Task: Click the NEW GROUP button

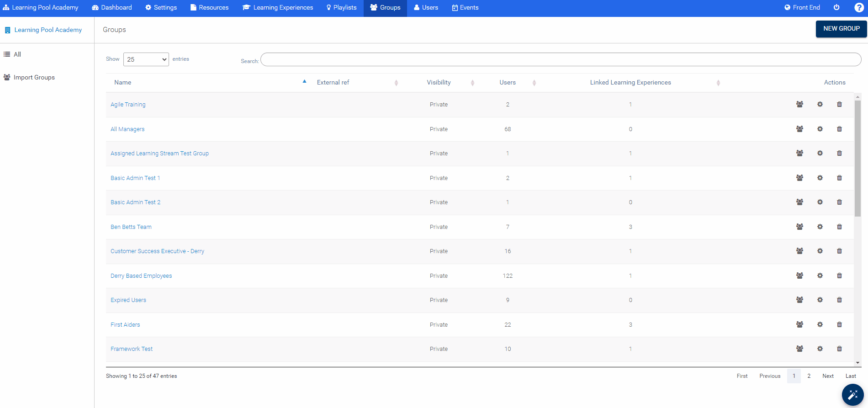Action: coord(841,28)
